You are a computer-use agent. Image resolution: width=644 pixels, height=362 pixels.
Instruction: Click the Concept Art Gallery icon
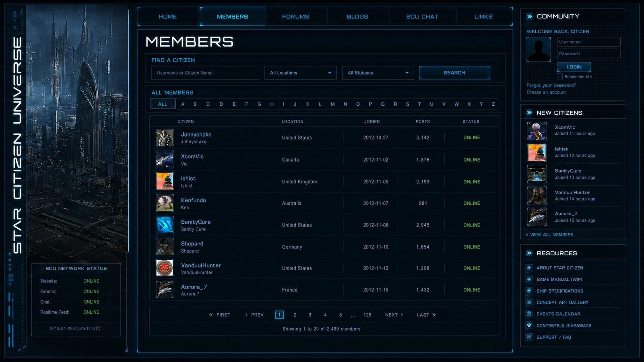pyautogui.click(x=529, y=302)
